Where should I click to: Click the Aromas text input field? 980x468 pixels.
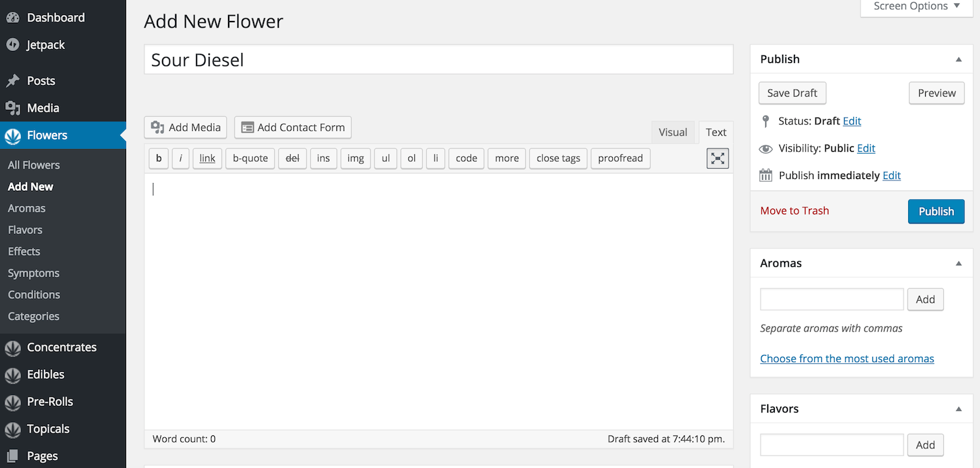[x=831, y=299]
